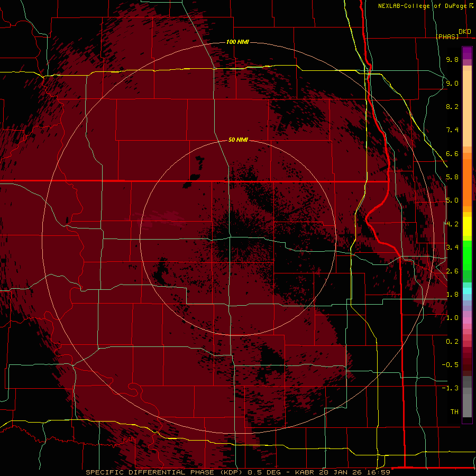
Task: Click the 6.6 value on the scale
Action: (x=452, y=153)
